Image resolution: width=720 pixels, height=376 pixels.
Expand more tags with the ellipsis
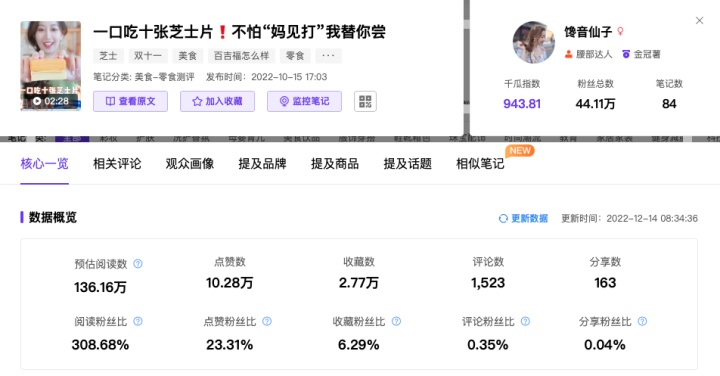click(328, 56)
